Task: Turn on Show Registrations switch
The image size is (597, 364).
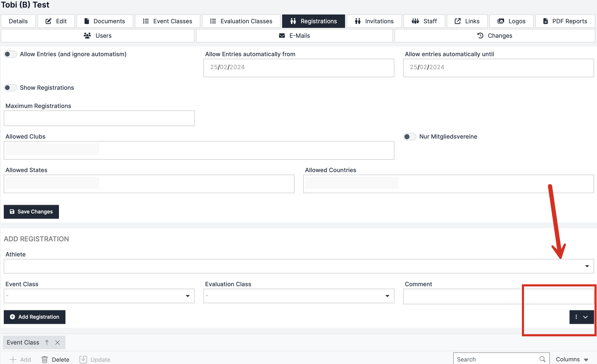Action: (x=10, y=88)
